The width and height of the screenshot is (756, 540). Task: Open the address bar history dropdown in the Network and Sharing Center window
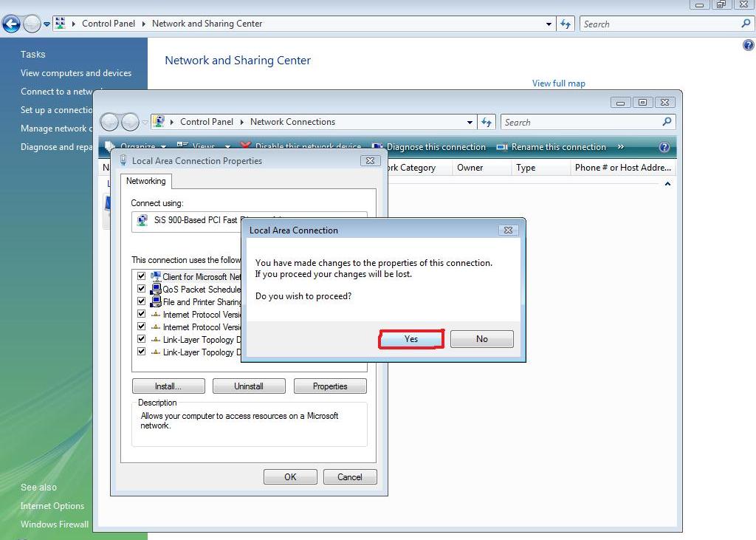(549, 24)
